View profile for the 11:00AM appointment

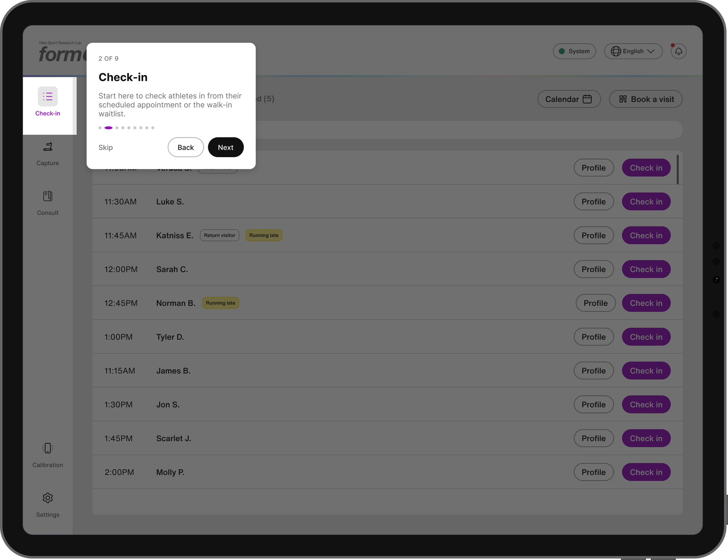point(593,168)
